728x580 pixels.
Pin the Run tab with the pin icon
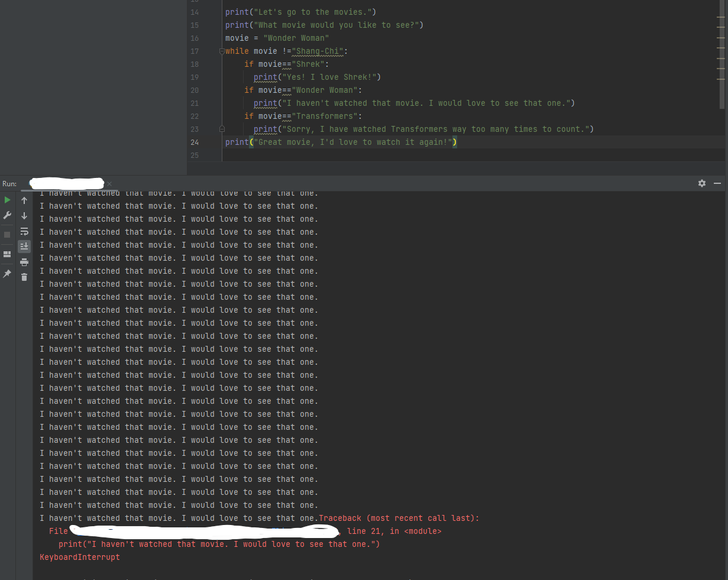7,274
